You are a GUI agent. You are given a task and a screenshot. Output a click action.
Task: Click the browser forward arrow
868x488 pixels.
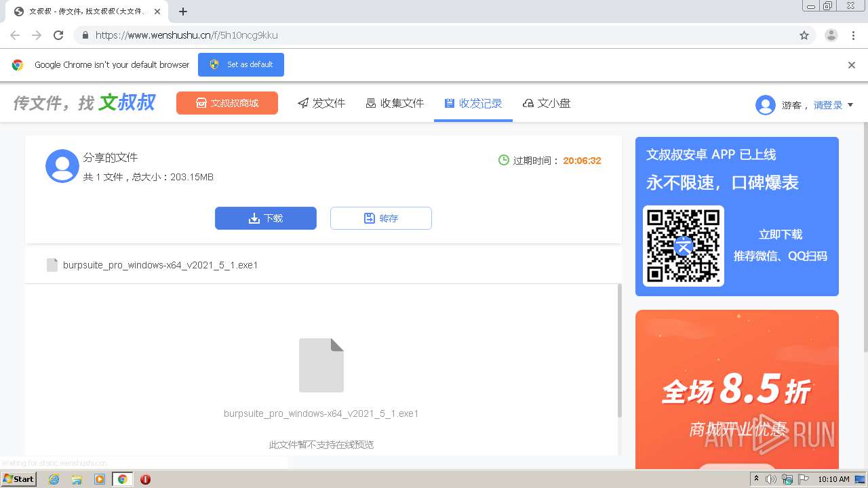point(37,35)
